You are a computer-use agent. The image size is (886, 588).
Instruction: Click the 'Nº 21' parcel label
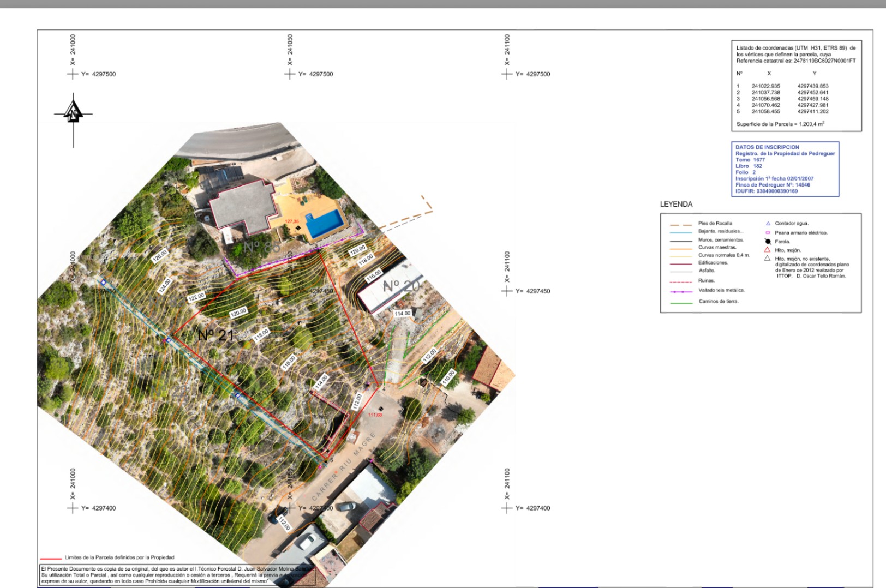click(x=215, y=335)
